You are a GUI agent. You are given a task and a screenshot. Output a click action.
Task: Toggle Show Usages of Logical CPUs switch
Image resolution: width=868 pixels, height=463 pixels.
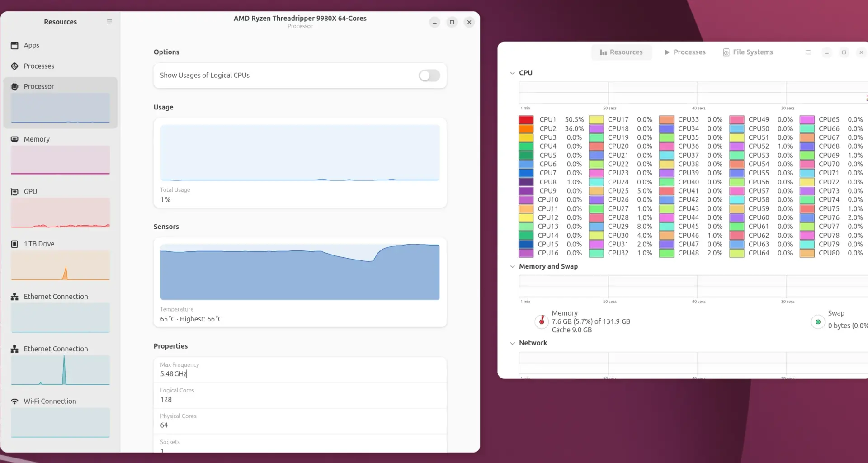(x=429, y=76)
